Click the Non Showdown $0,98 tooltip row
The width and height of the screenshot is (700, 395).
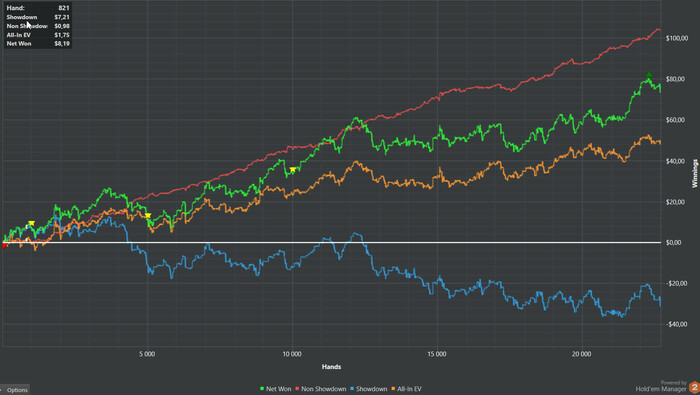point(38,26)
